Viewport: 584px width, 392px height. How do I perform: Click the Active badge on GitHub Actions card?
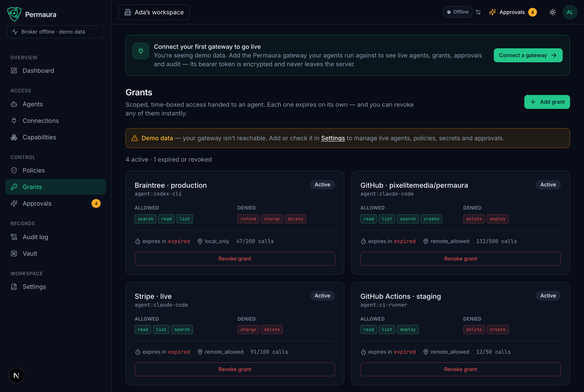click(548, 296)
